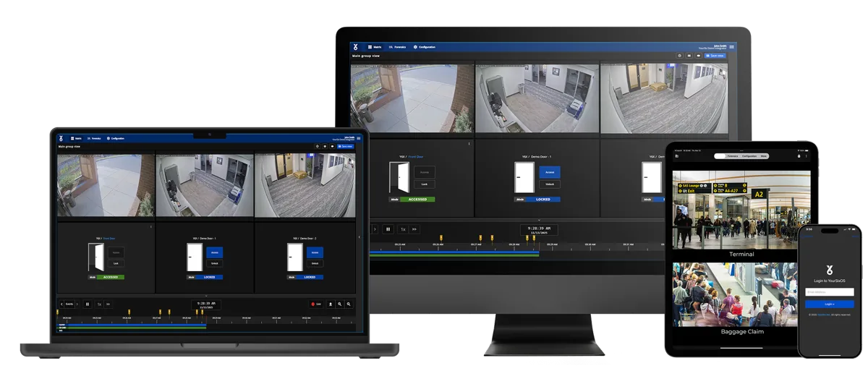
Task: Click Save view button on the laptop
Action: (x=346, y=146)
